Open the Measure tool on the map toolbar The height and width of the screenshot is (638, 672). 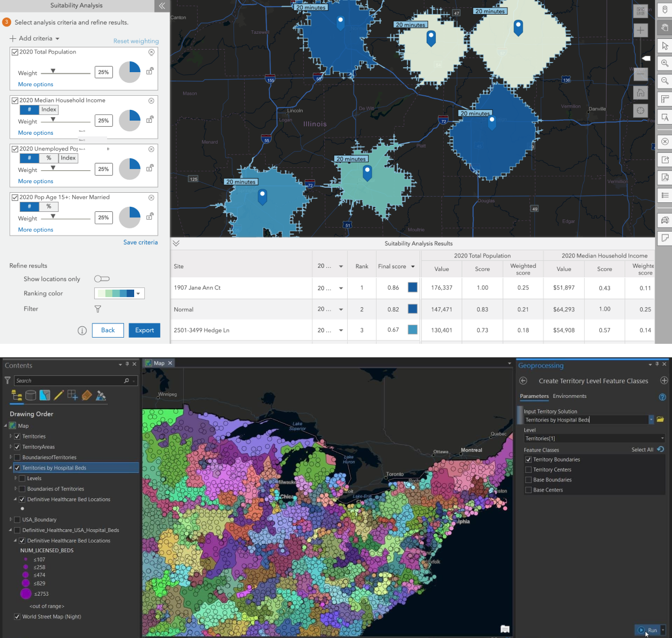664,100
